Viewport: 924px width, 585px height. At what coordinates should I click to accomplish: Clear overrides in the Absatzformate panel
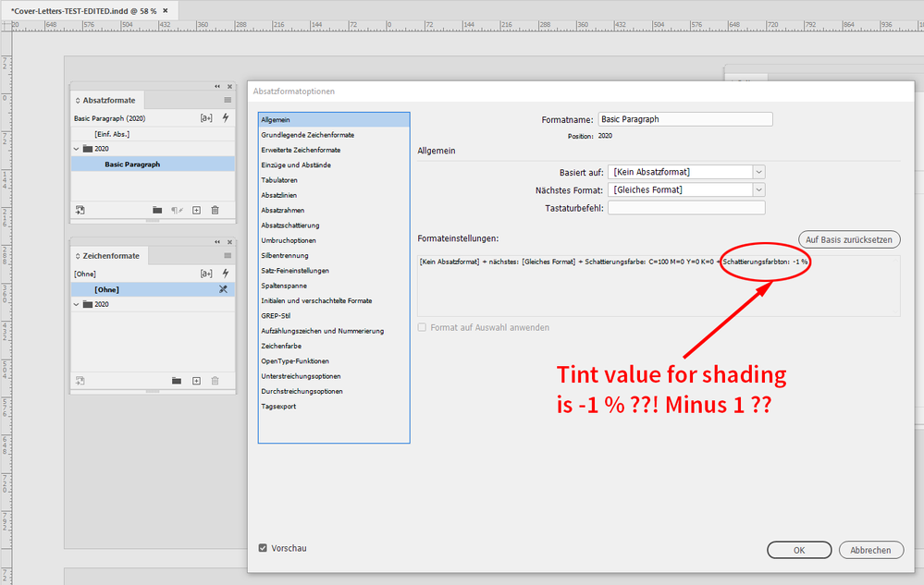tap(176, 209)
